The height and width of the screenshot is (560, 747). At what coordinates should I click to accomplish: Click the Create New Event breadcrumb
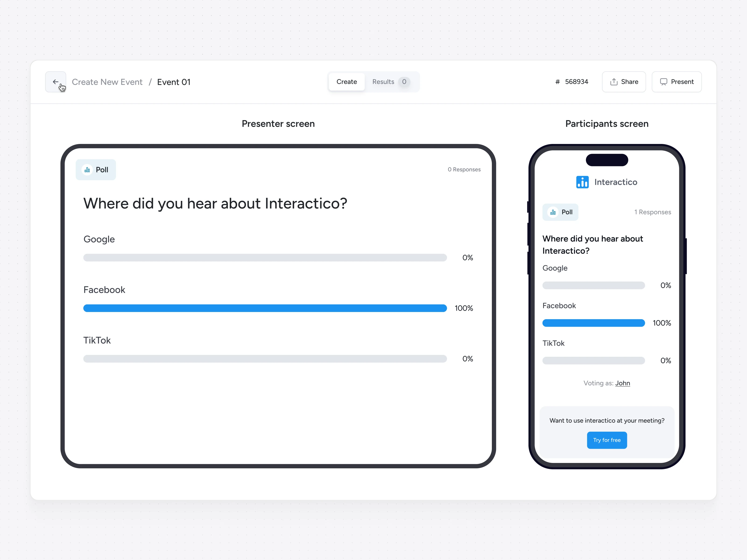coord(107,82)
